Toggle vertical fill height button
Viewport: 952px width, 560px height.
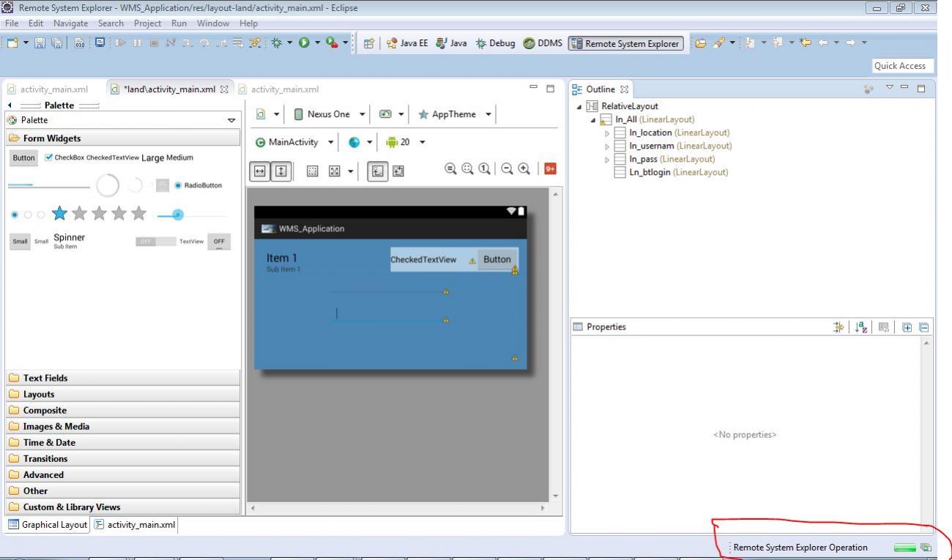[x=280, y=171]
